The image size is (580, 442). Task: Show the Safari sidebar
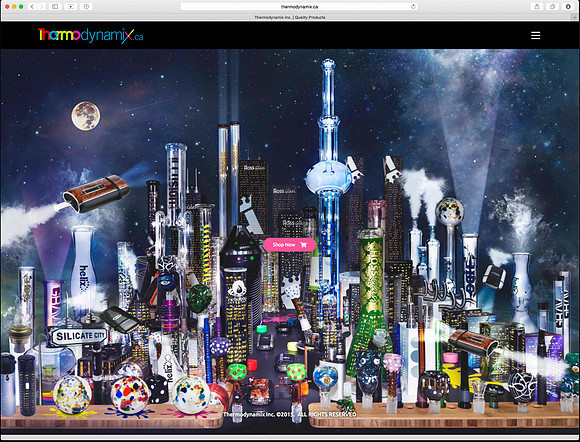coord(55,6)
